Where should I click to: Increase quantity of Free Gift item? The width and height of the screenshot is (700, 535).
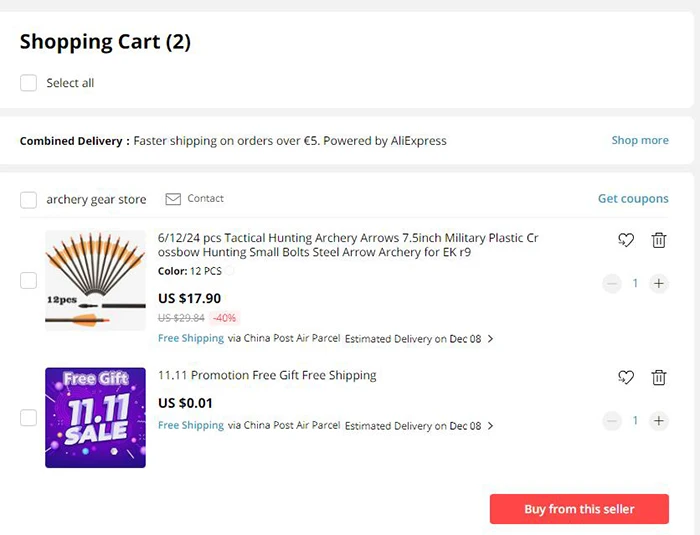(658, 420)
